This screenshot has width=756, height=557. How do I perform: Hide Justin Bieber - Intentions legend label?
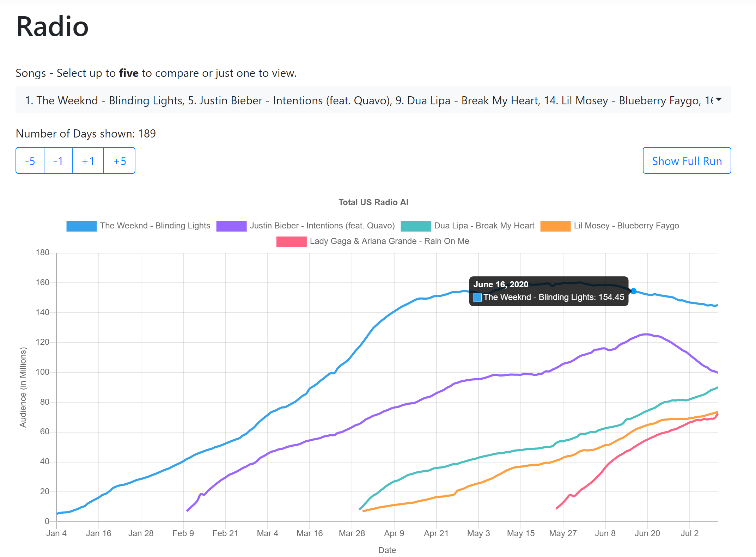(322, 226)
